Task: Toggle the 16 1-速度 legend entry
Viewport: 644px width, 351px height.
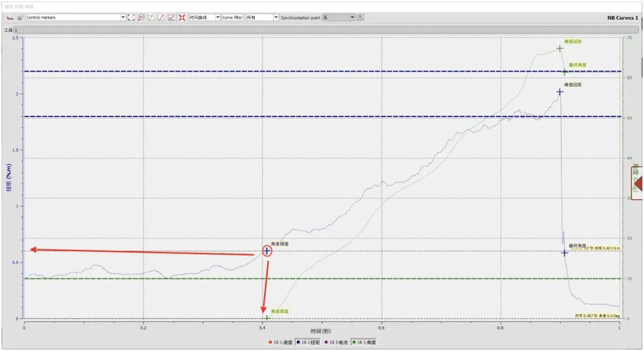Action: click(280, 343)
